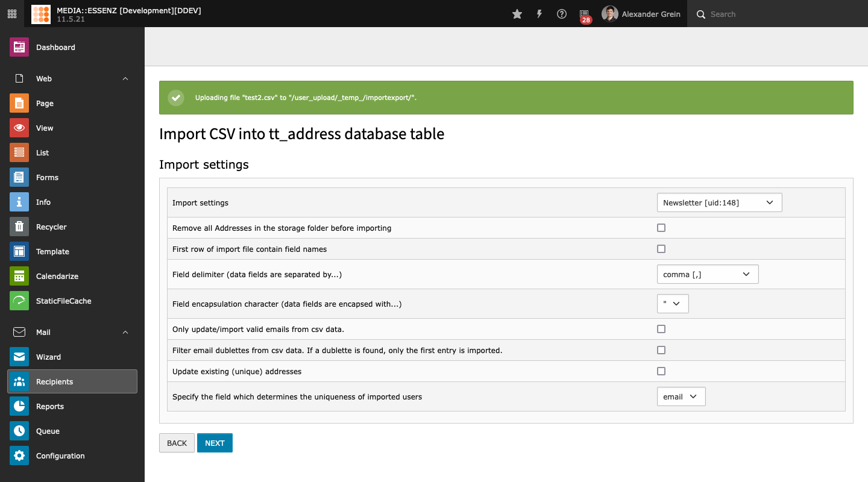Click the 'Uploading file "test2.csv"' notification text
The width and height of the screenshot is (868, 482).
point(306,98)
